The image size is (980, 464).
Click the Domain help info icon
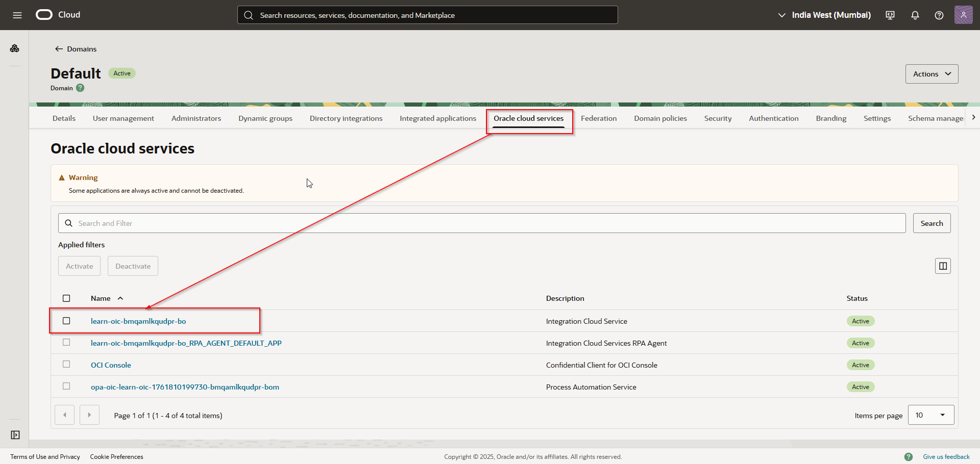(80, 88)
